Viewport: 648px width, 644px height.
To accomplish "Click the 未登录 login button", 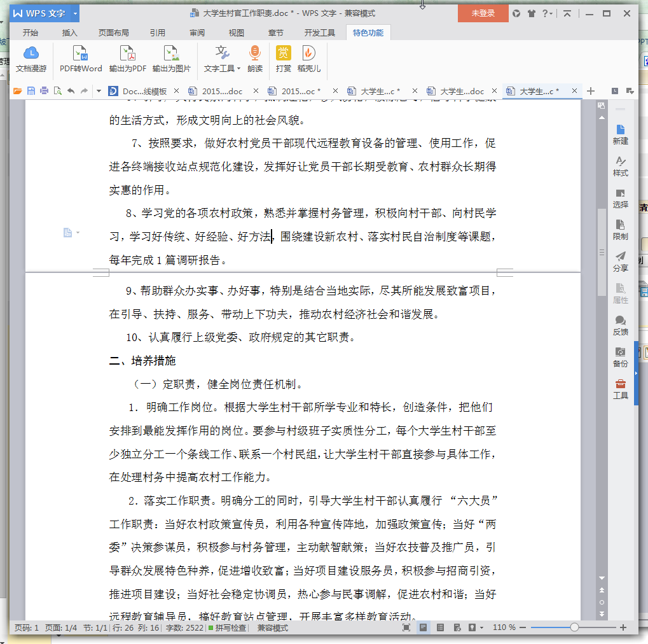I will pyautogui.click(x=483, y=13).
